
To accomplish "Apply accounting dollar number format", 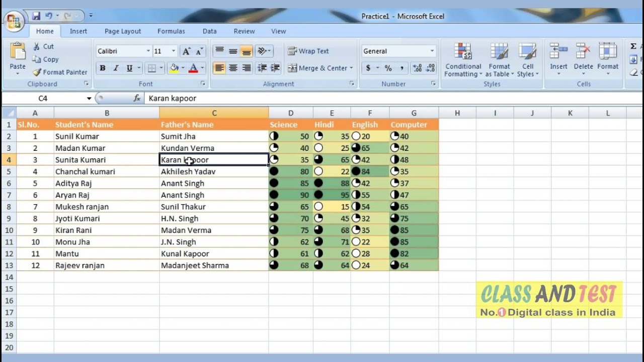I will click(x=368, y=68).
